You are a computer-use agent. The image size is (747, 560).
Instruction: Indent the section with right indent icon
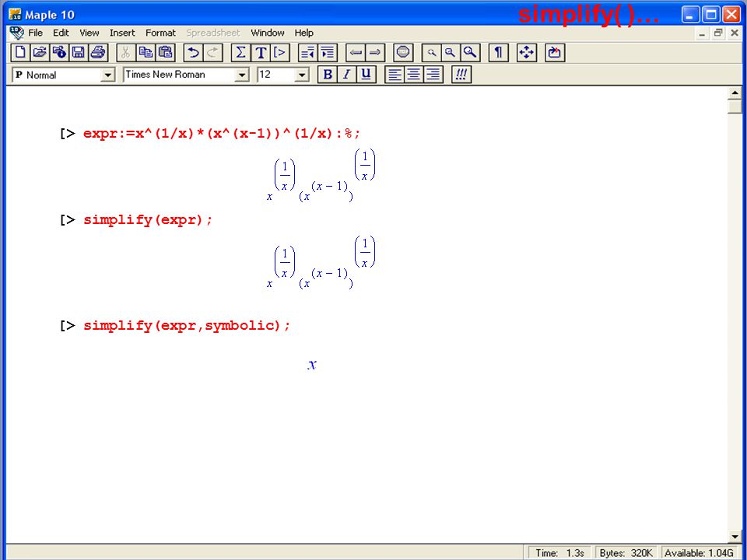tap(328, 52)
